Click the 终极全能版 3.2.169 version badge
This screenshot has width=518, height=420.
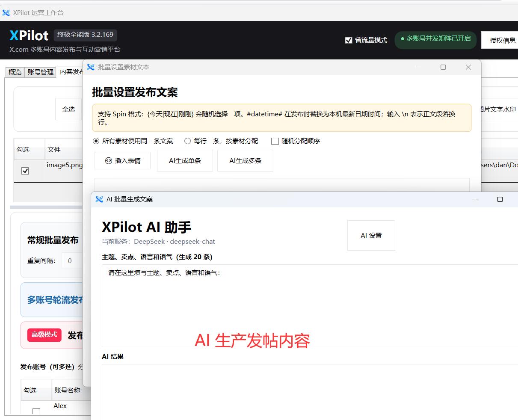click(x=86, y=35)
